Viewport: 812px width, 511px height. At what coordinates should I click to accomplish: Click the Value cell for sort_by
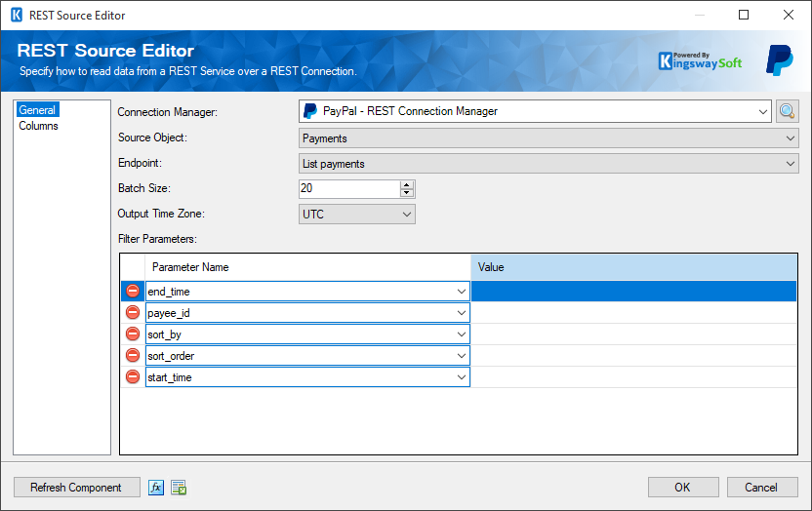[633, 334]
